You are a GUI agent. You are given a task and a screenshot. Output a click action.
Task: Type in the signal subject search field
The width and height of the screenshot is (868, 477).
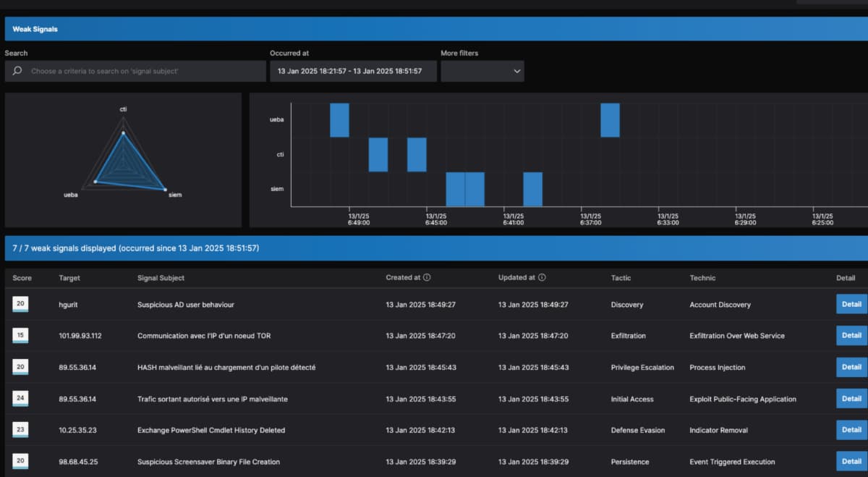[145, 71]
